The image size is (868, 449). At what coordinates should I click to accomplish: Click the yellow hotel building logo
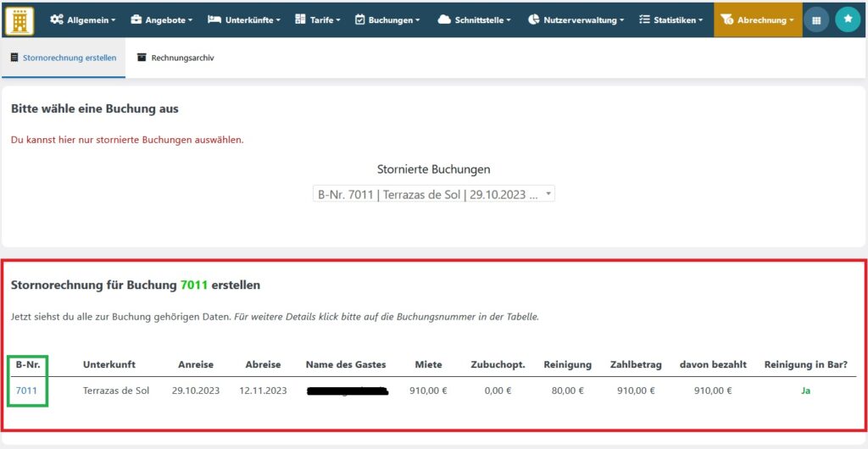19,20
